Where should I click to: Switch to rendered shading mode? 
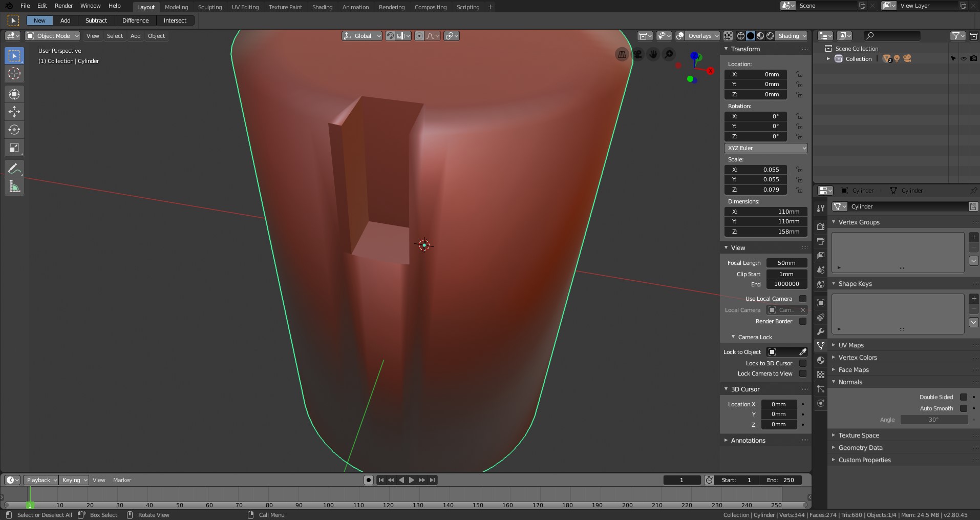770,36
